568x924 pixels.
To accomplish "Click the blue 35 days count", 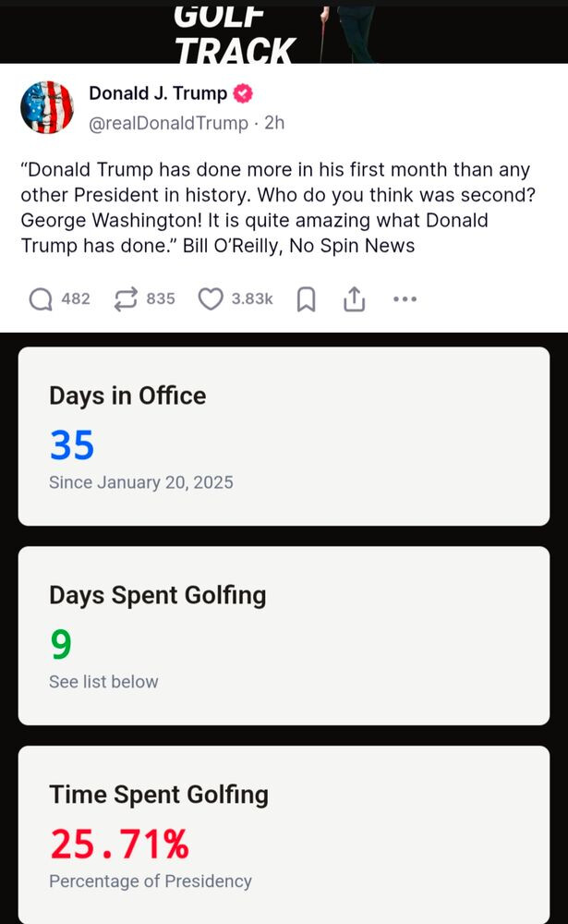I will tap(72, 445).
